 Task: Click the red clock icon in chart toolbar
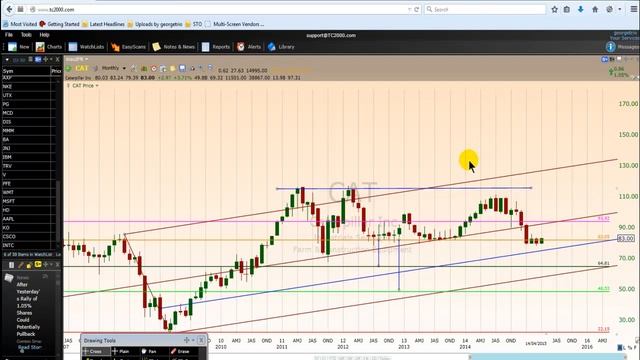(154, 69)
